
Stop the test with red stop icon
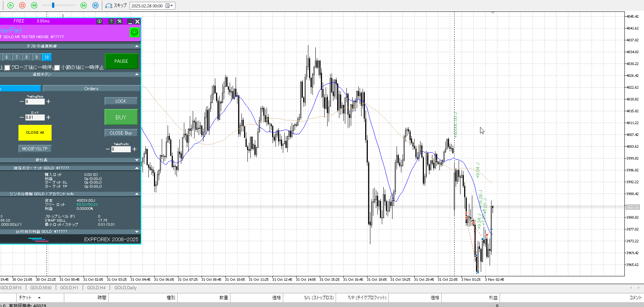pyautogui.click(x=22, y=6)
